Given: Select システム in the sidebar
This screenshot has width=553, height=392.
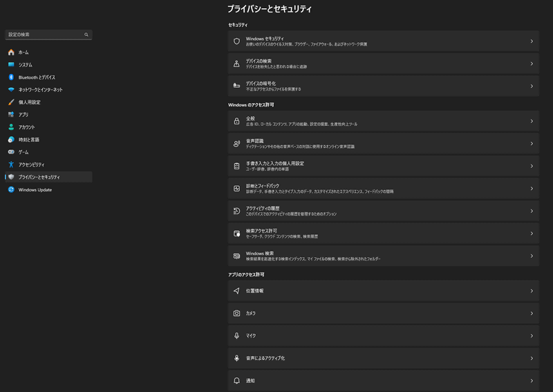Looking at the screenshot, I should (x=48, y=64).
